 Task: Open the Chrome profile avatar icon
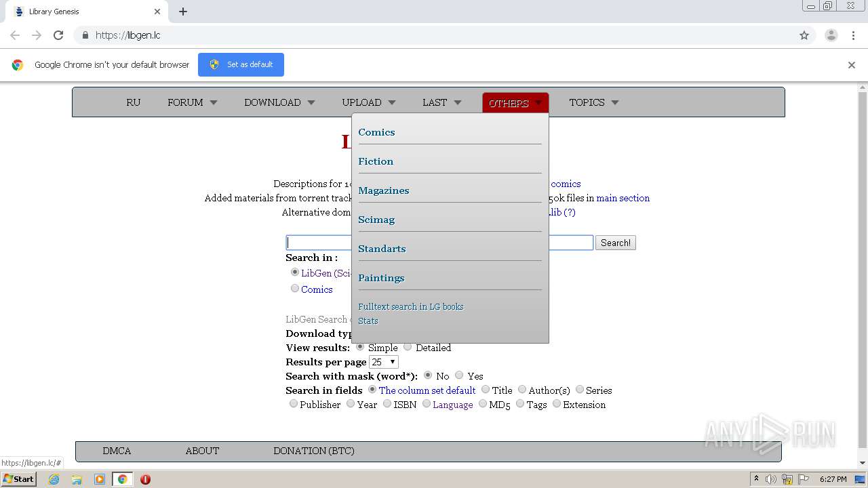pyautogui.click(x=831, y=35)
